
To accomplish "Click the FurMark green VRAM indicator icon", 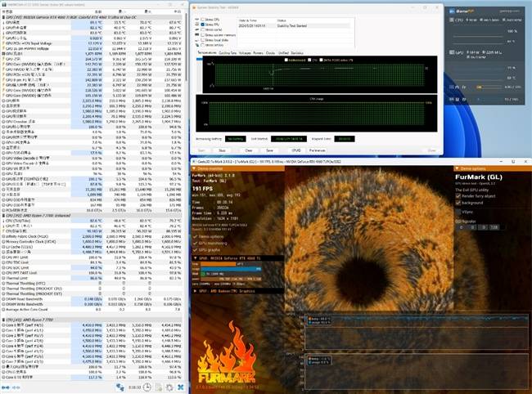I will (203, 273).
